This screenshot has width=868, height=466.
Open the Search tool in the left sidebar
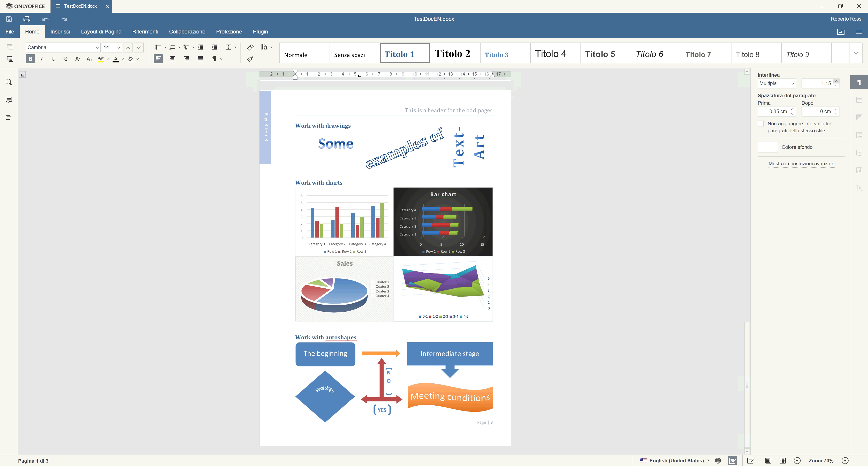pos(9,82)
